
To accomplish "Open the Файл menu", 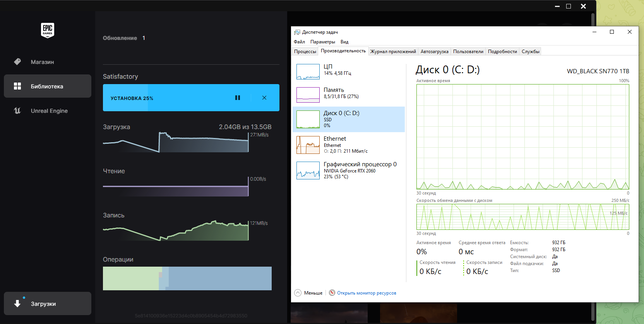I will [299, 42].
